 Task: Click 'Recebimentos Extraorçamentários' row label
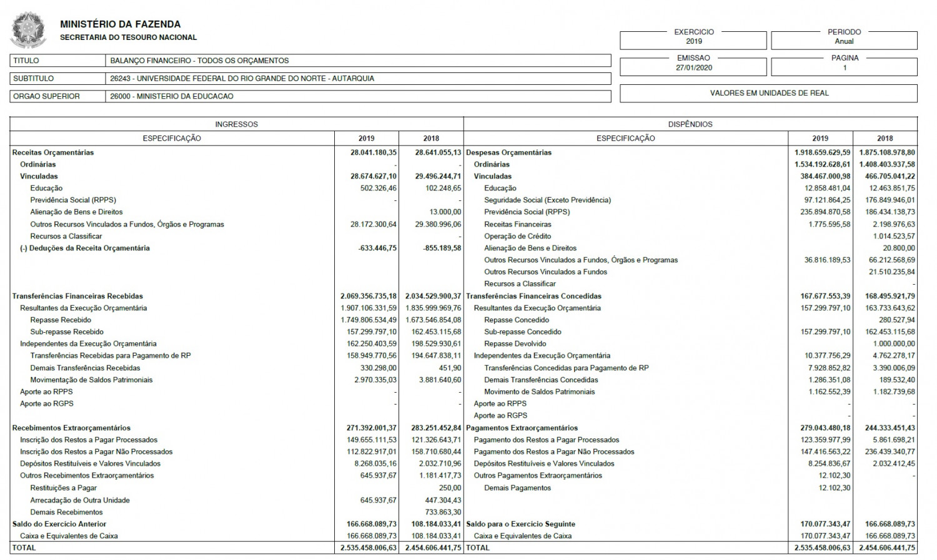click(x=71, y=428)
